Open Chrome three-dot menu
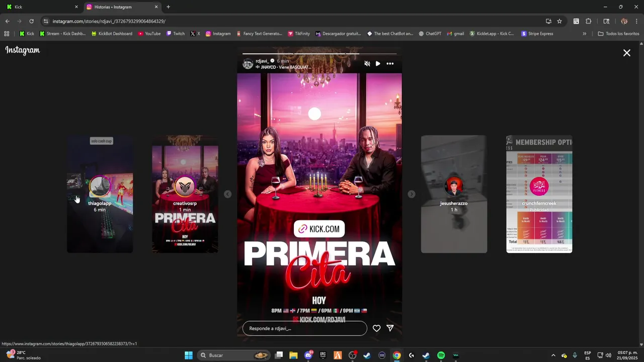The width and height of the screenshot is (644, 362). (x=636, y=21)
